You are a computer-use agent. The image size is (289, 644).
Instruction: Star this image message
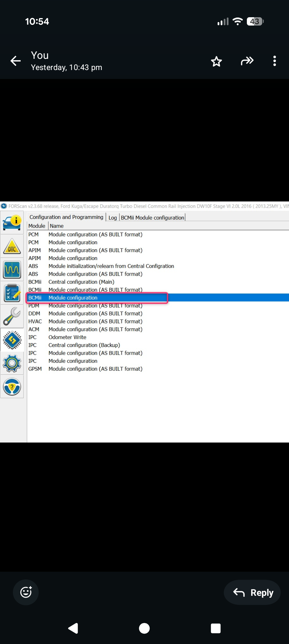click(216, 61)
